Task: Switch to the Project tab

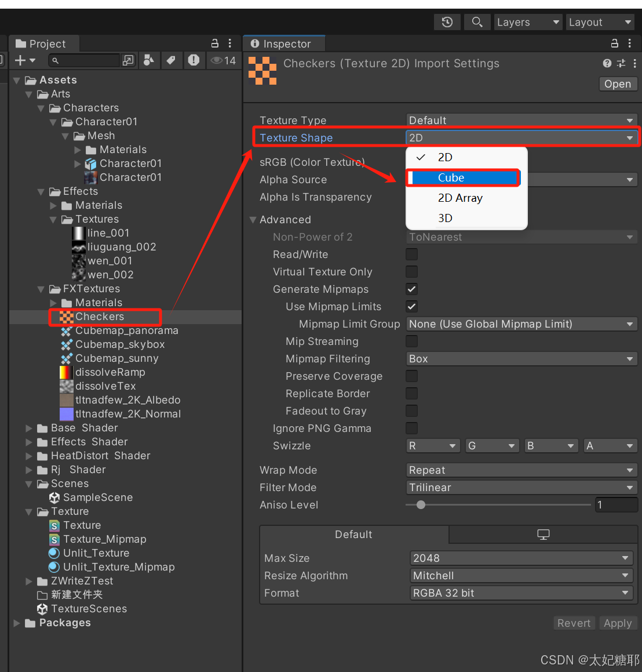Action: coord(44,43)
